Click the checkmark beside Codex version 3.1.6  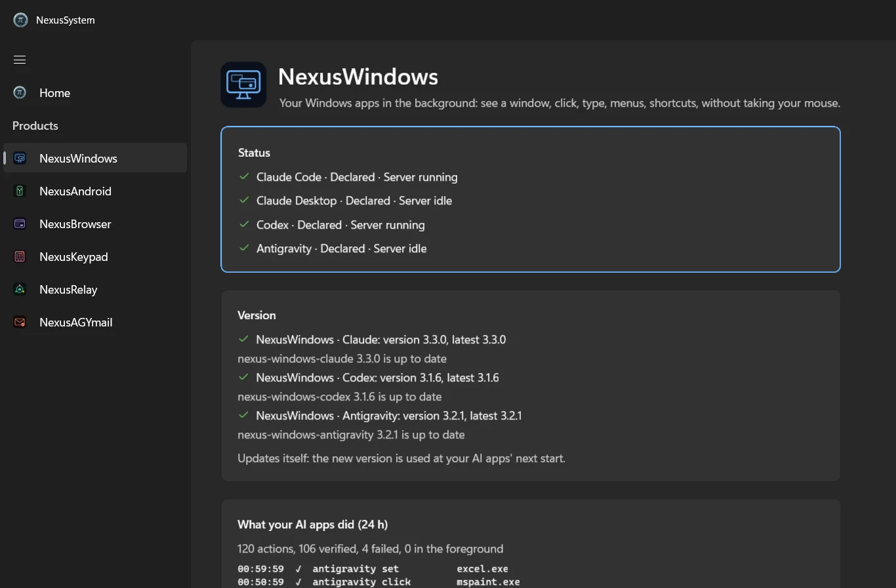pos(243,377)
